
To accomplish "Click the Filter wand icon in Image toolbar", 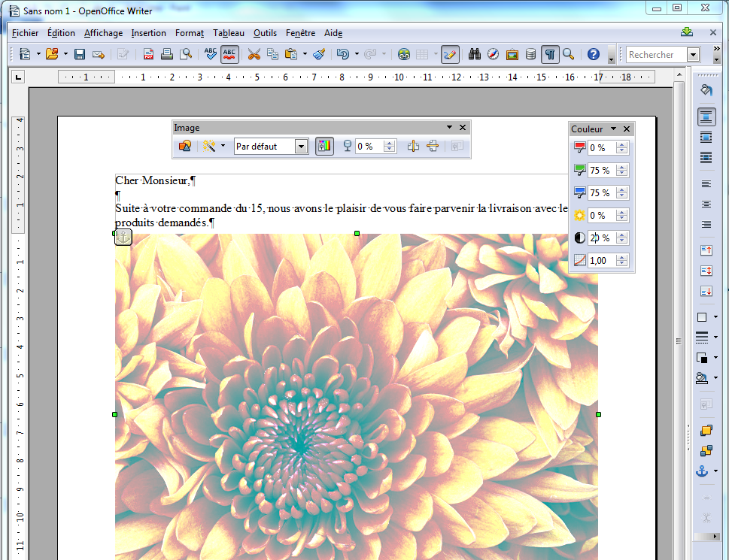I will click(x=209, y=147).
